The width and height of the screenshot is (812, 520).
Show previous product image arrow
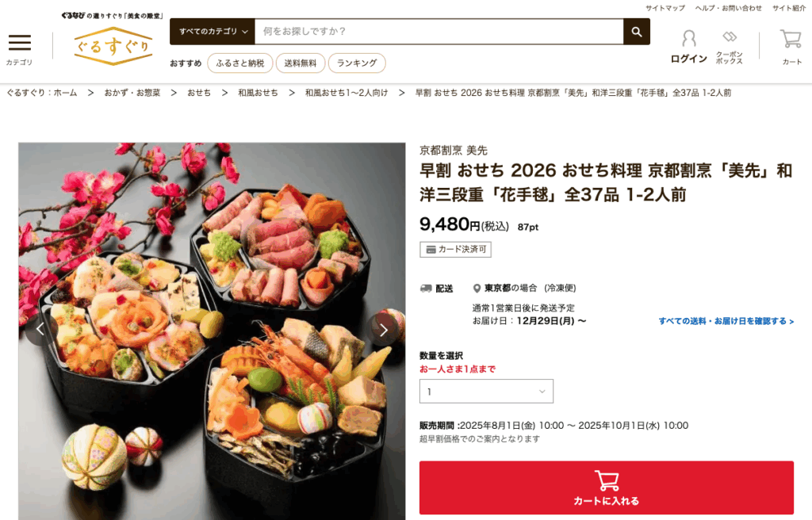click(40, 330)
